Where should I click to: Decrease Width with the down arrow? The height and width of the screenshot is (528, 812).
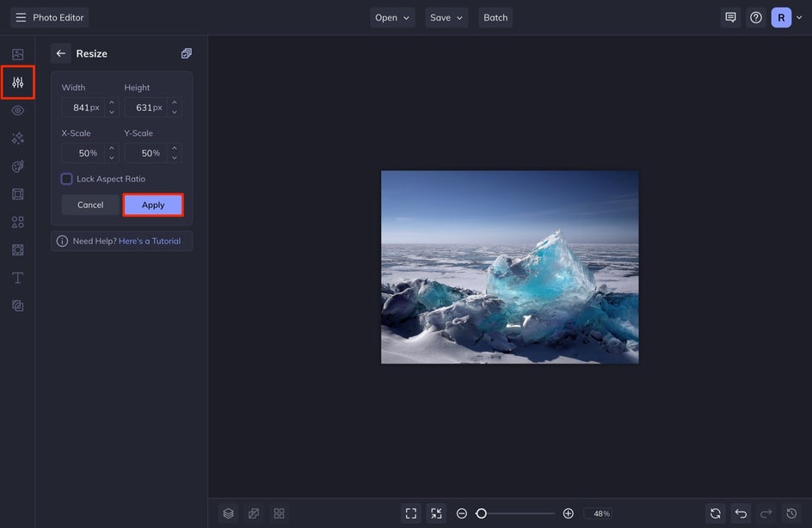pos(111,112)
